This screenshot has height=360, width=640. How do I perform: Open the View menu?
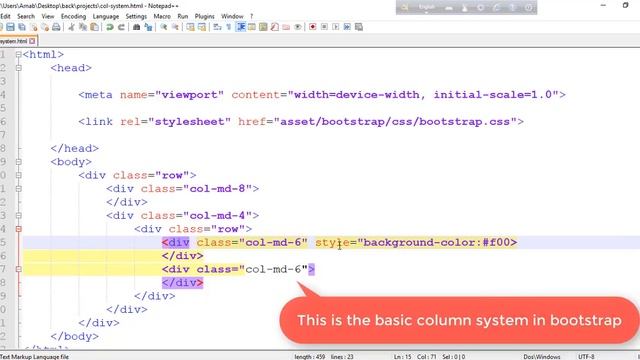click(x=48, y=16)
